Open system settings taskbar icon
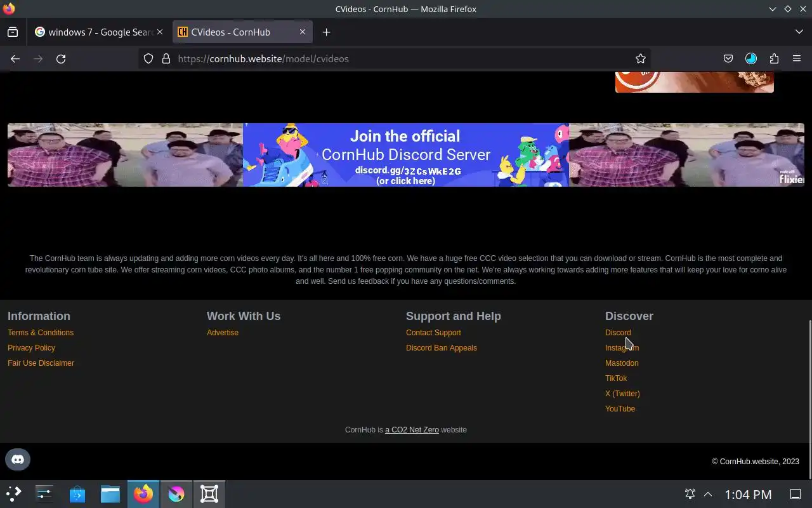This screenshot has width=812, height=508. pyautogui.click(x=44, y=493)
